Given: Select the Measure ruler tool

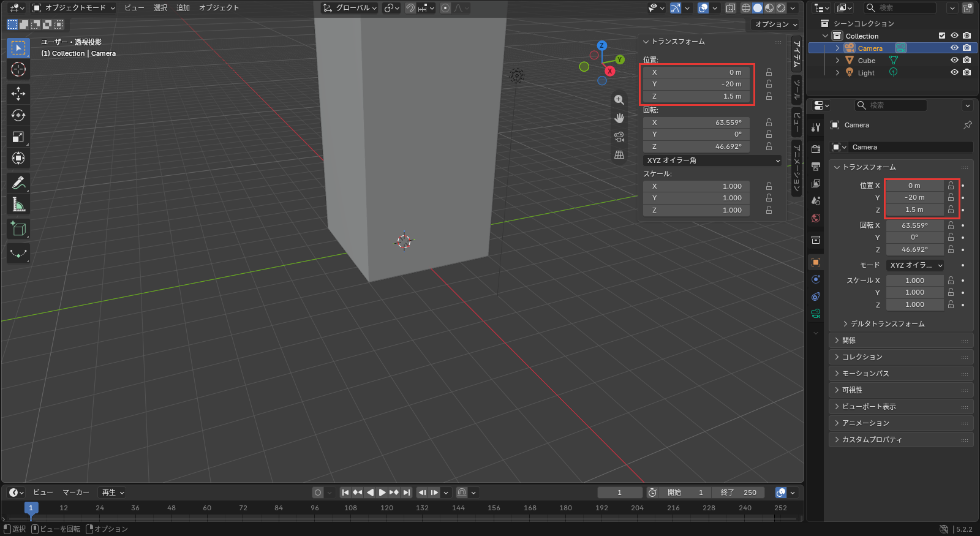Looking at the screenshot, I should tap(18, 205).
